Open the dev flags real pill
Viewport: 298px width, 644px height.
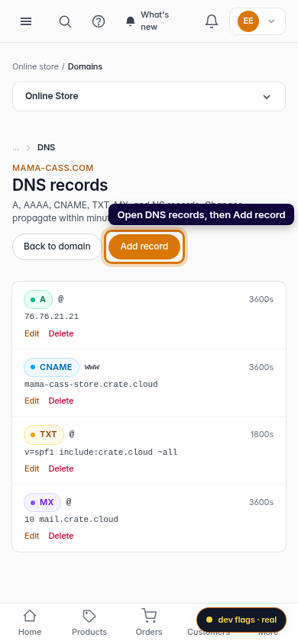pos(241,620)
